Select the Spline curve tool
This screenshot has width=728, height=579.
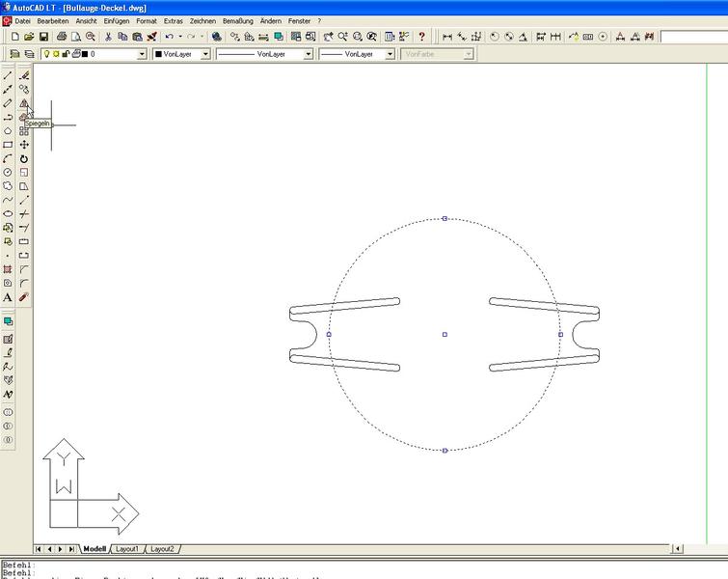(x=8, y=201)
